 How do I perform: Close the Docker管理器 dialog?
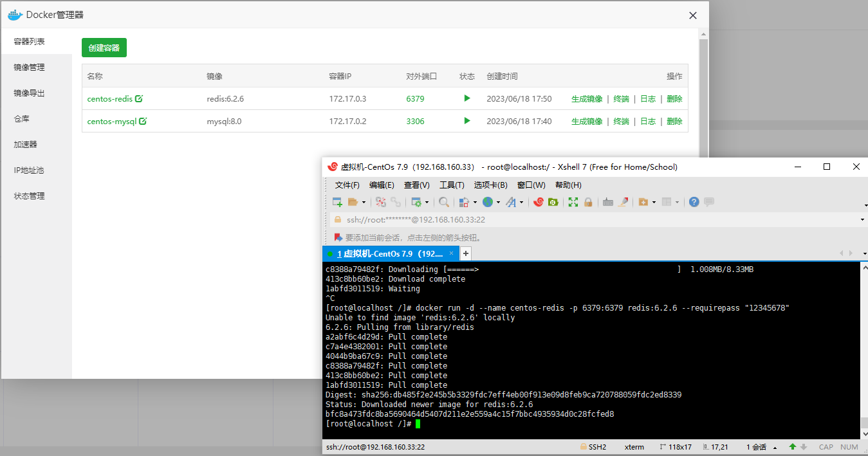(x=693, y=15)
